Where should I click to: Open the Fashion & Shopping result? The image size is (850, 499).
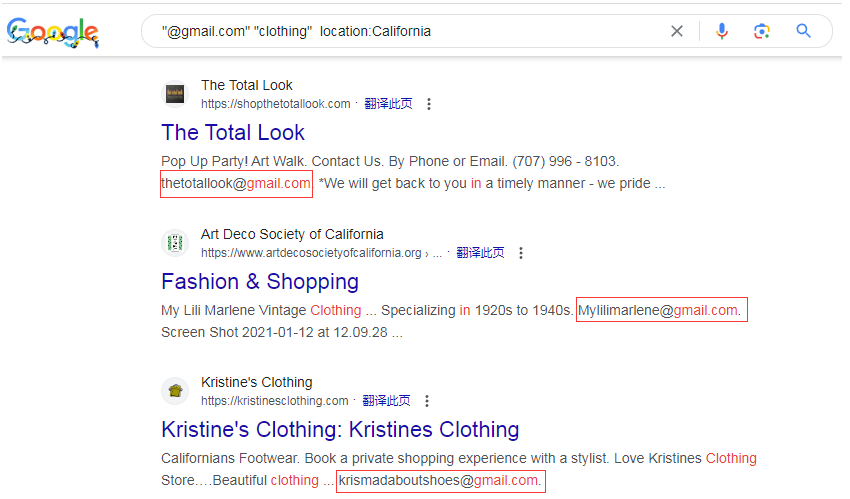pos(260,281)
